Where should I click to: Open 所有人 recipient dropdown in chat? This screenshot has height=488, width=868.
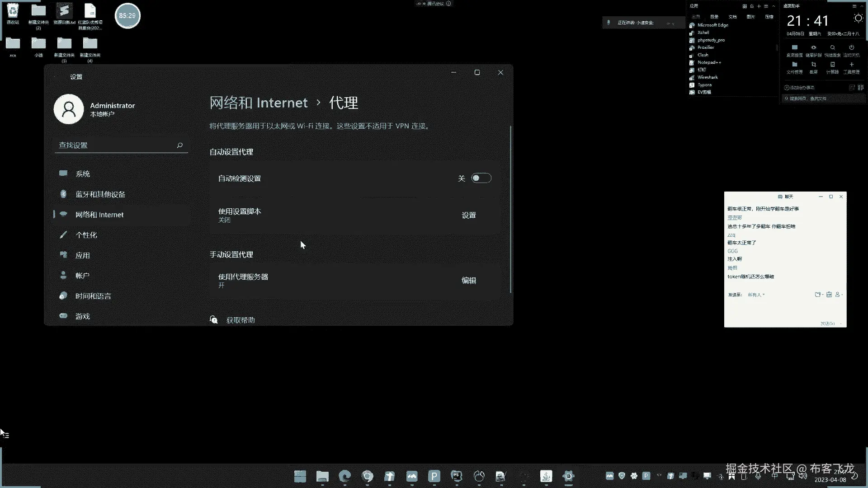(x=756, y=295)
